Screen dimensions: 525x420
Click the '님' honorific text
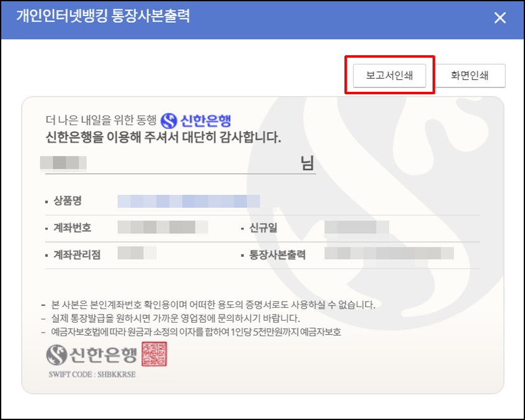307,163
